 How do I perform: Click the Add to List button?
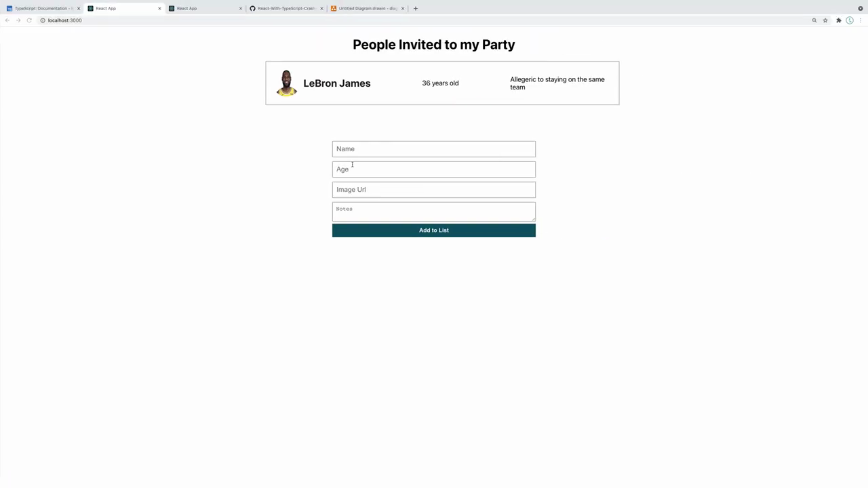(434, 230)
